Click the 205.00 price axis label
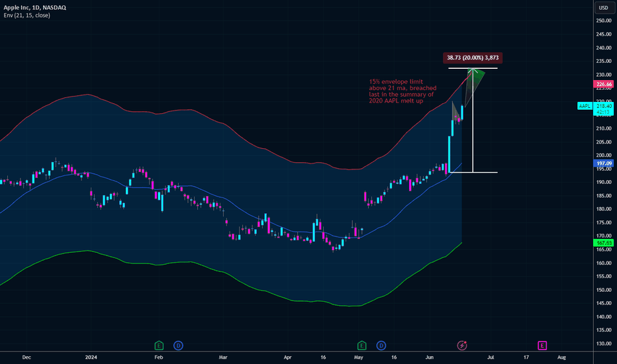Screen dimensions: 617x364 [x=604, y=142]
